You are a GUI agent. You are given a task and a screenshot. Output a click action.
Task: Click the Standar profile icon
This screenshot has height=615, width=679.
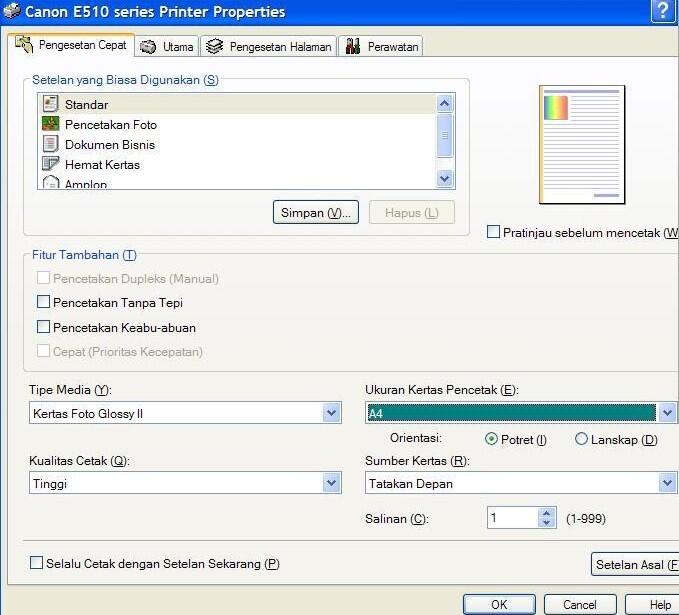[x=51, y=104]
